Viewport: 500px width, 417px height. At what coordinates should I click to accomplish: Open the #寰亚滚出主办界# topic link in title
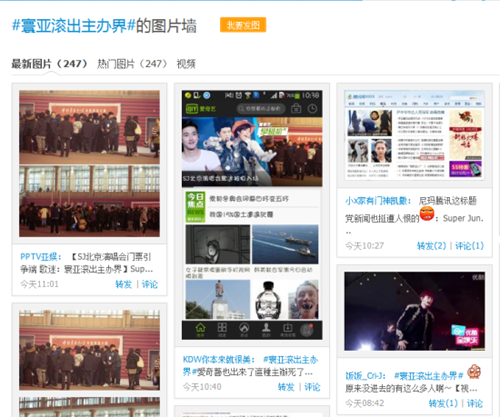pos(73,26)
